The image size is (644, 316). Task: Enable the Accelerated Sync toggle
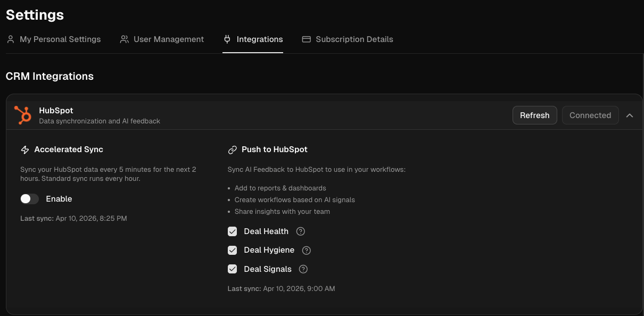tap(30, 199)
